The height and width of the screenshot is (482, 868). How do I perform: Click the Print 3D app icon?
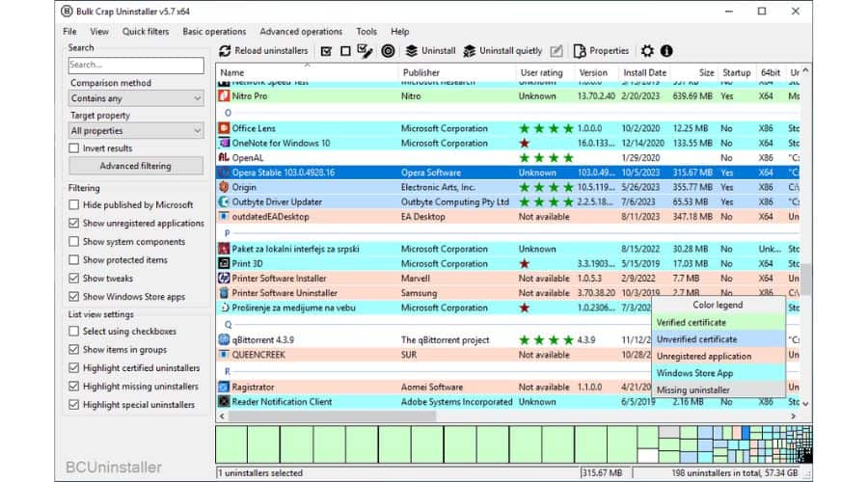click(224, 263)
